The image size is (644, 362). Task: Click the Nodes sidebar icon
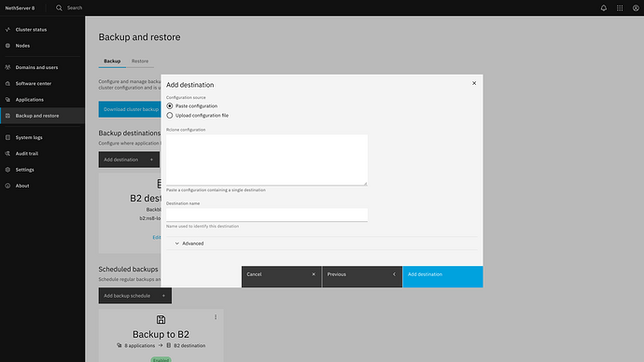tap(7, 46)
